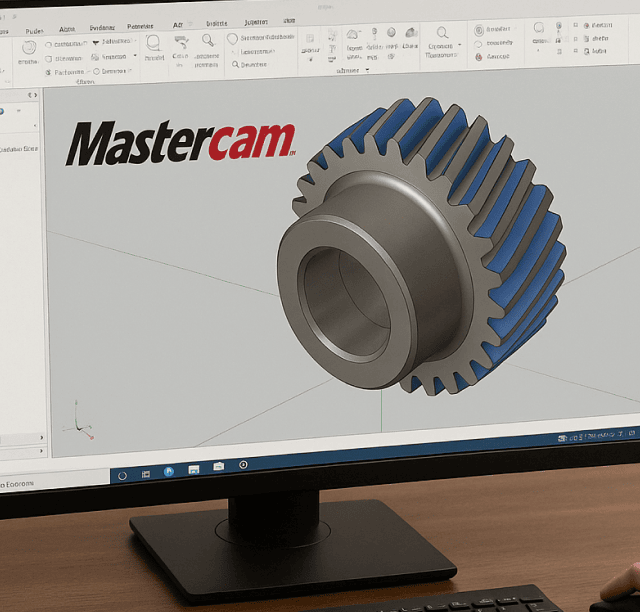
Task: Select the top radio option in the left ribbon group
Action: 49,44
